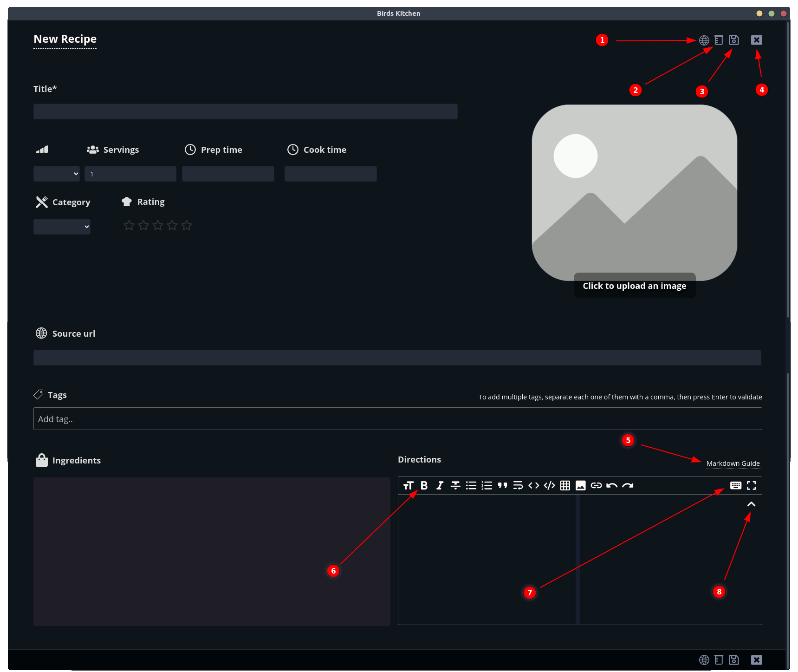This screenshot has height=672, width=798.
Task: Toggle fullscreen mode of Directions editor
Action: [752, 486]
